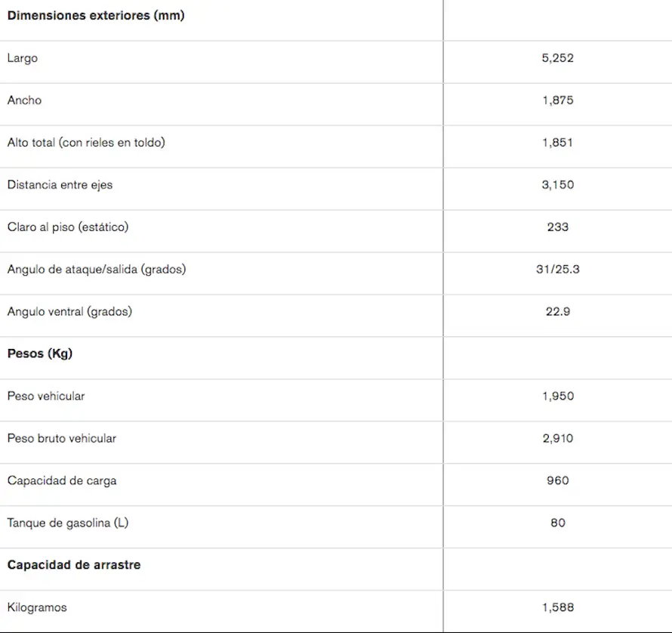
Task: Click the 1,875 width value
Action: pyautogui.click(x=557, y=100)
